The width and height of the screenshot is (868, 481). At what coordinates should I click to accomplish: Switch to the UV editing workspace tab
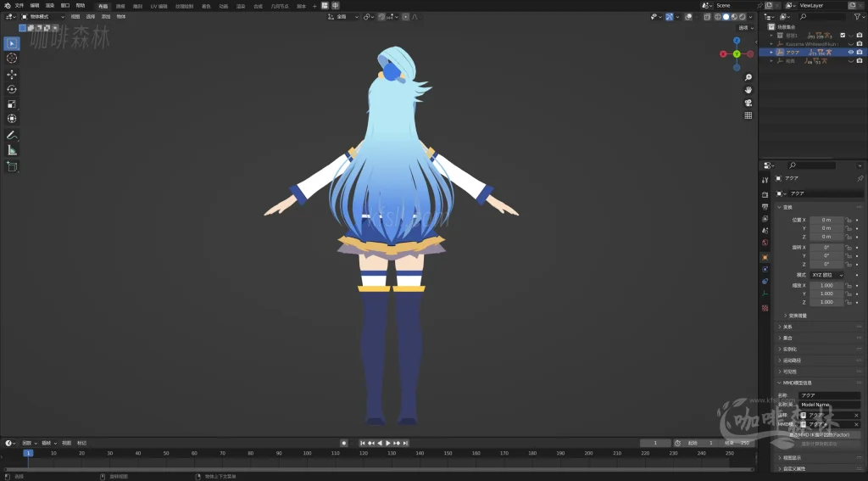[x=159, y=6]
